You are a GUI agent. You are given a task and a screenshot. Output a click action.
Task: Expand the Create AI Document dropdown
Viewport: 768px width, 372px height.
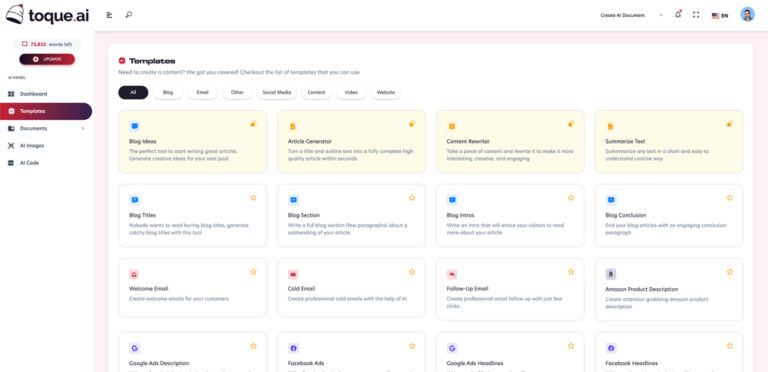(631, 16)
